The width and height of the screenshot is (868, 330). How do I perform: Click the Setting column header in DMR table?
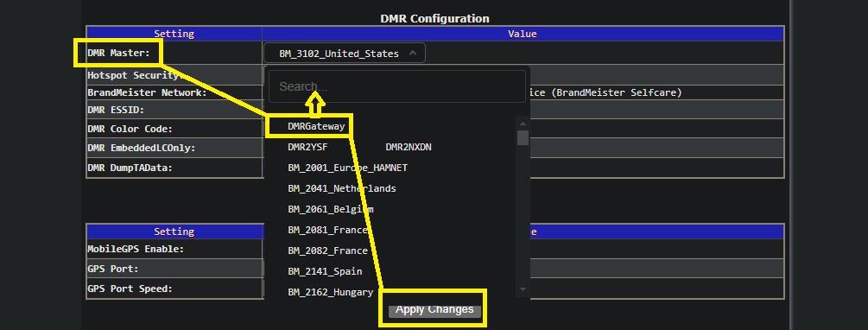pos(174,34)
